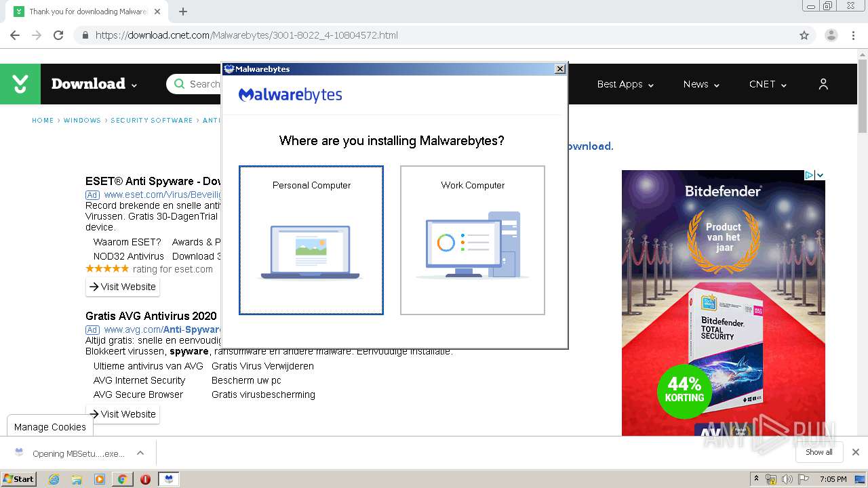
Task: Expand the CNET menu
Action: pos(768,84)
